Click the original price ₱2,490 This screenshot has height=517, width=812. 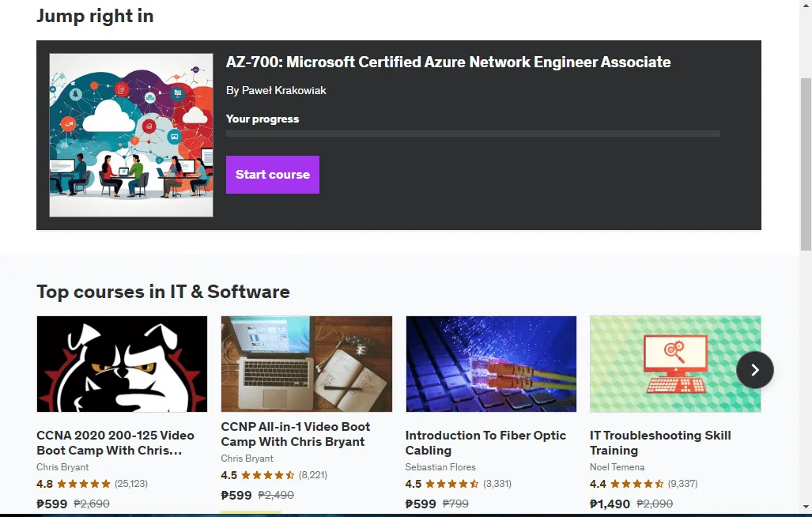(x=276, y=495)
